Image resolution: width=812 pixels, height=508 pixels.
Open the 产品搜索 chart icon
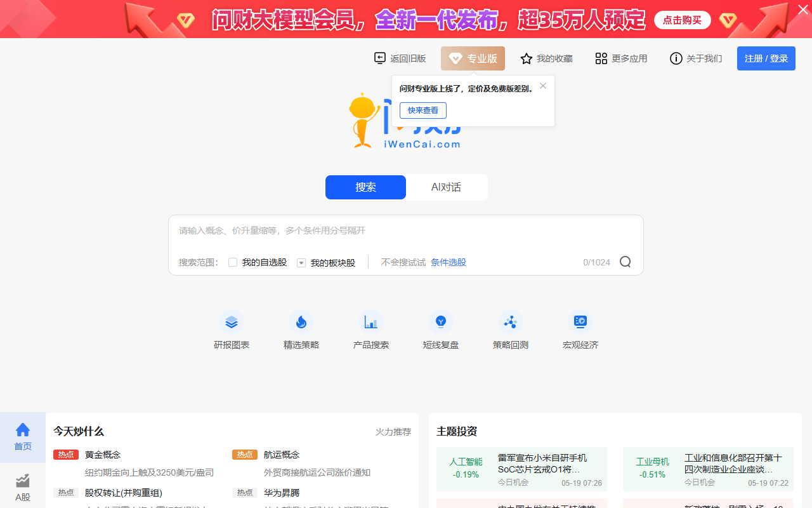pos(371,323)
